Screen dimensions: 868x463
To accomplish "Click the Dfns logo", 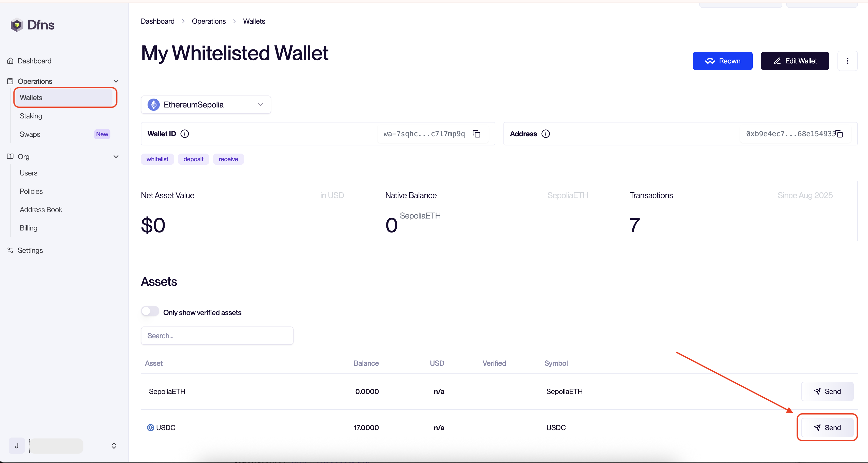I will (32, 25).
